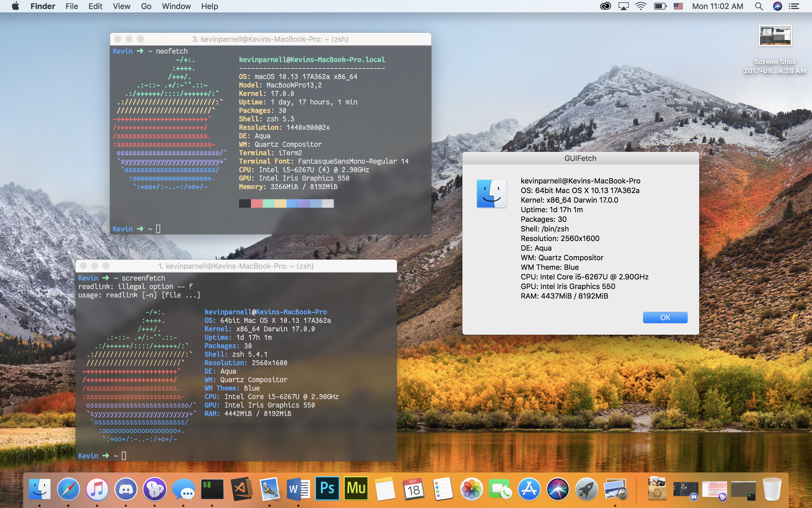Open the Help menu

(x=209, y=6)
